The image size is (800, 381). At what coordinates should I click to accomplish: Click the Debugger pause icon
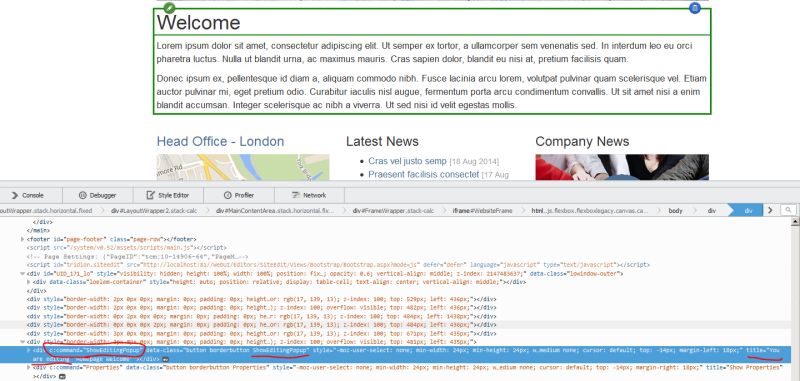point(83,195)
